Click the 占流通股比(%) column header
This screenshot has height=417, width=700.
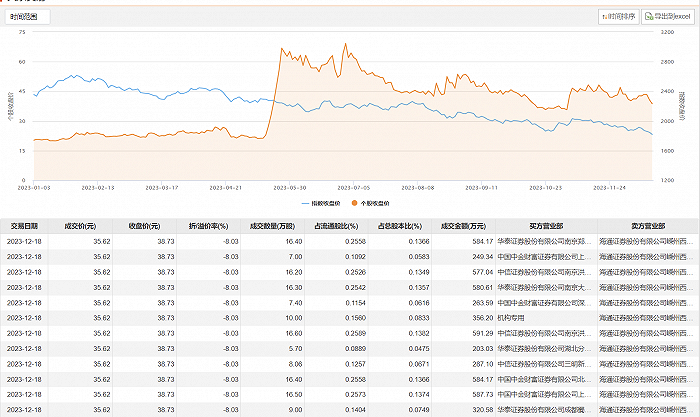pos(336,226)
